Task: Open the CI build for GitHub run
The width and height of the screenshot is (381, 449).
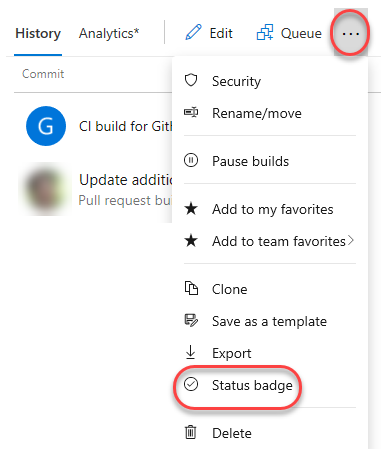Action: [x=125, y=126]
